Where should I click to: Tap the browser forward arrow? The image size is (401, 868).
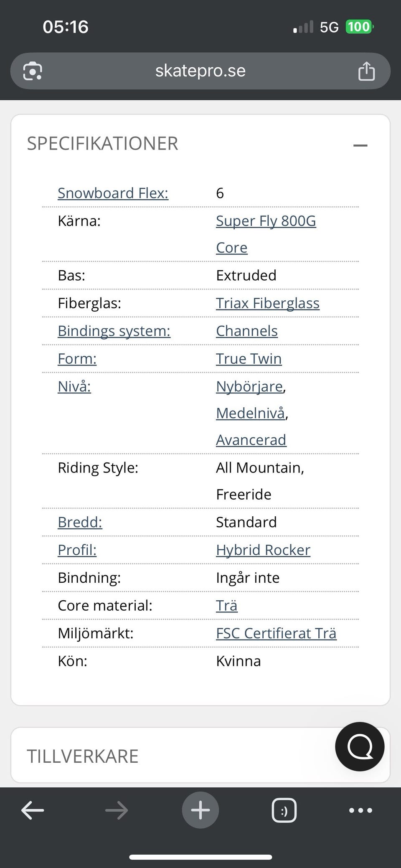tap(117, 810)
